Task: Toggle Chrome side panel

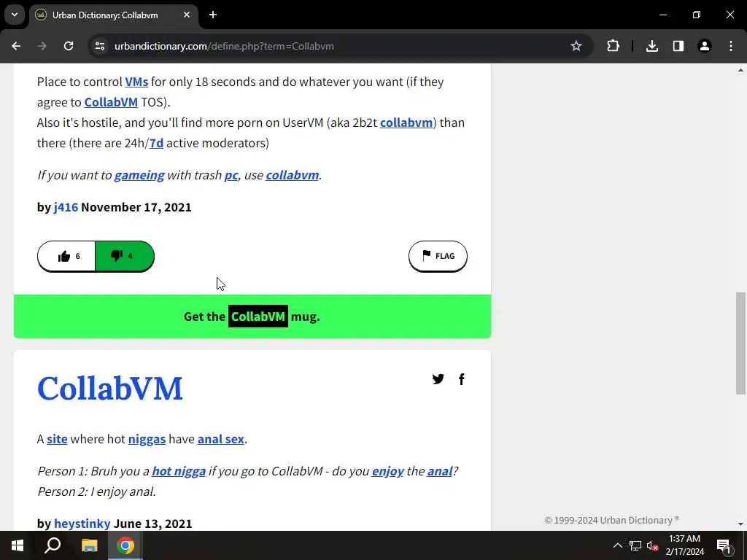Action: pos(678,46)
